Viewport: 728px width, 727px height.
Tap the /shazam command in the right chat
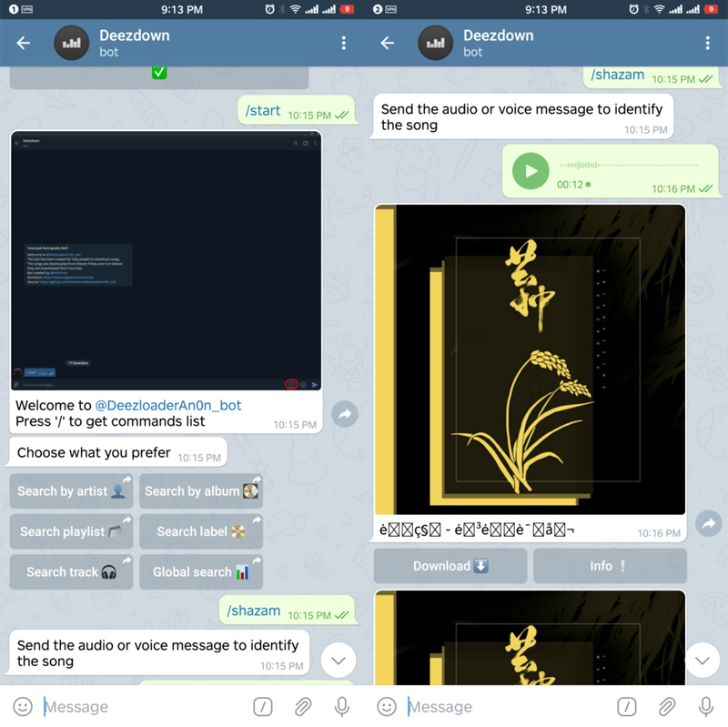click(618, 75)
